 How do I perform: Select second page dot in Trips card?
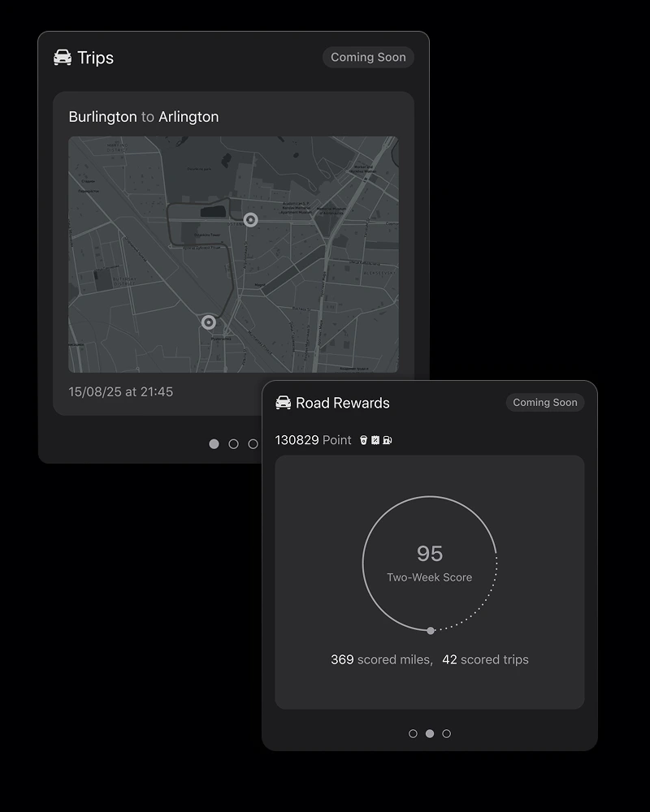click(234, 444)
